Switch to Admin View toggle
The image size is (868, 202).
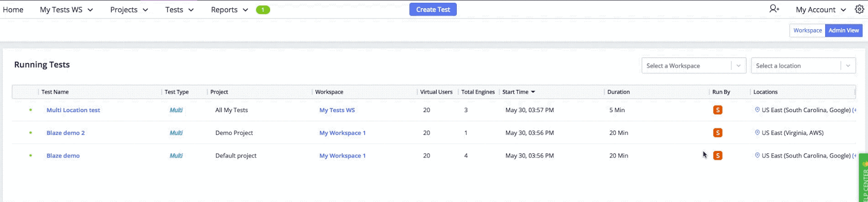click(844, 30)
